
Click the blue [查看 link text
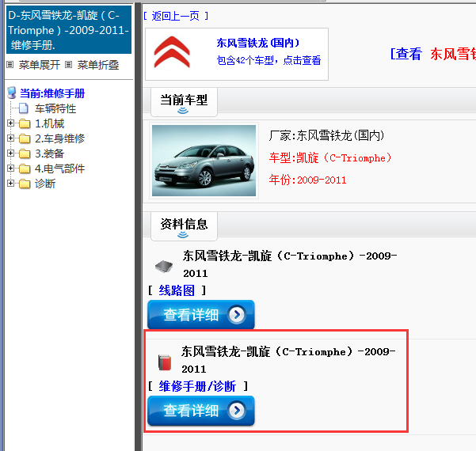tap(406, 54)
